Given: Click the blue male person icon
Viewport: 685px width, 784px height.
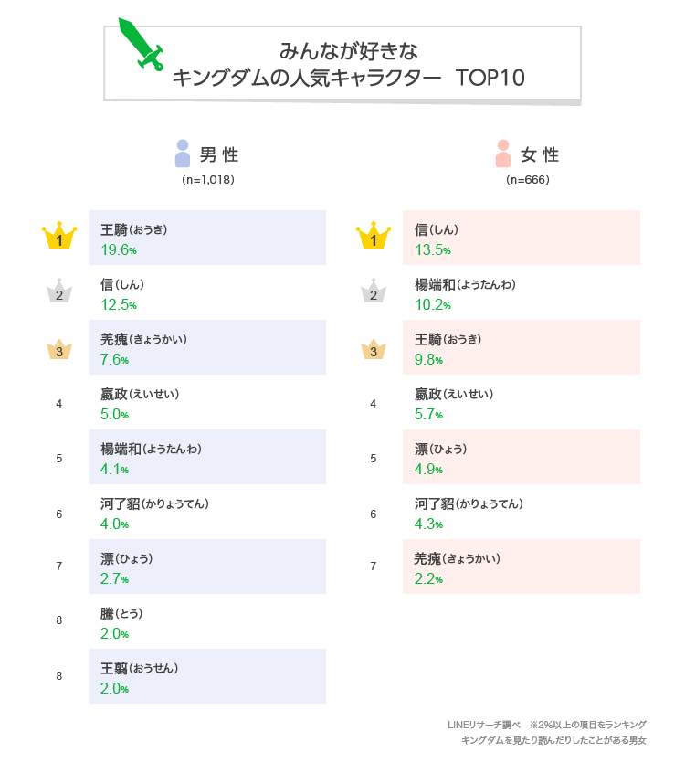Looking at the screenshot, I should [x=183, y=154].
